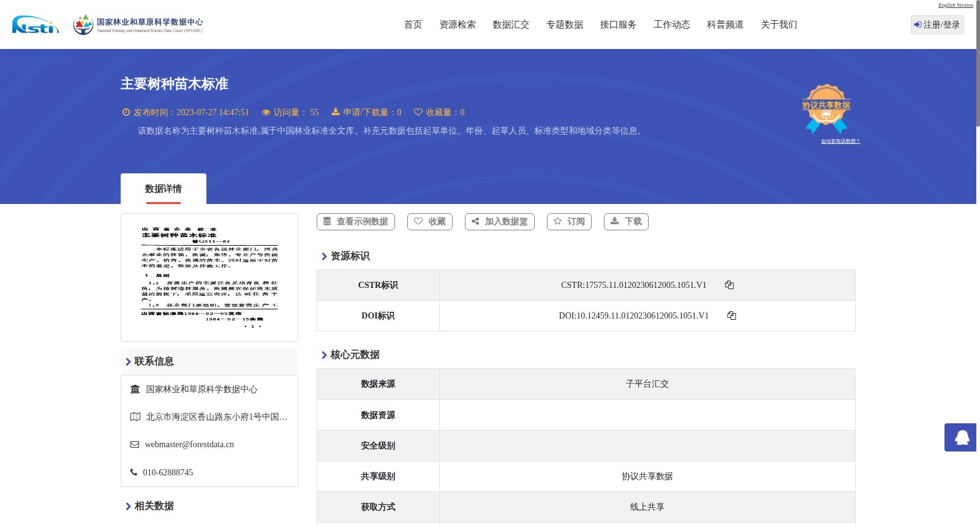Click the CSTR:17575.11.0120230612005.1051.V1 value
Screen dimensions: 980x525
point(634,285)
